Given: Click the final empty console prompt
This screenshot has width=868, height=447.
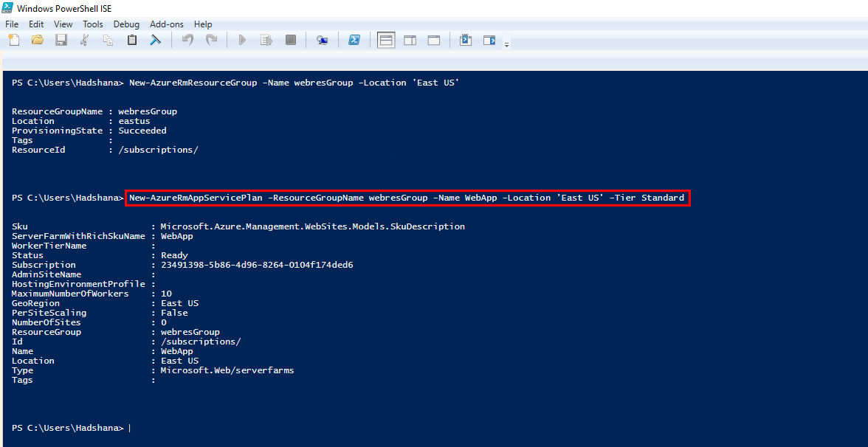Looking at the screenshot, I should point(71,428).
